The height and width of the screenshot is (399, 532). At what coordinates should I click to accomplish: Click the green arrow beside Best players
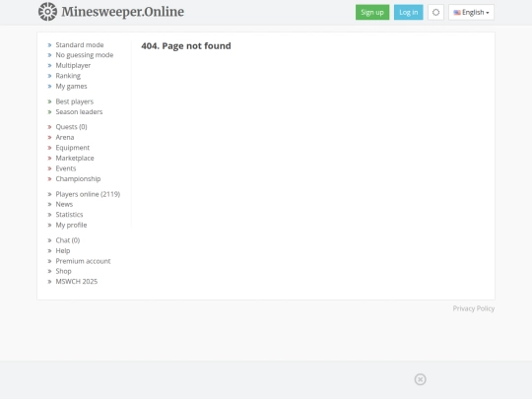(x=49, y=101)
